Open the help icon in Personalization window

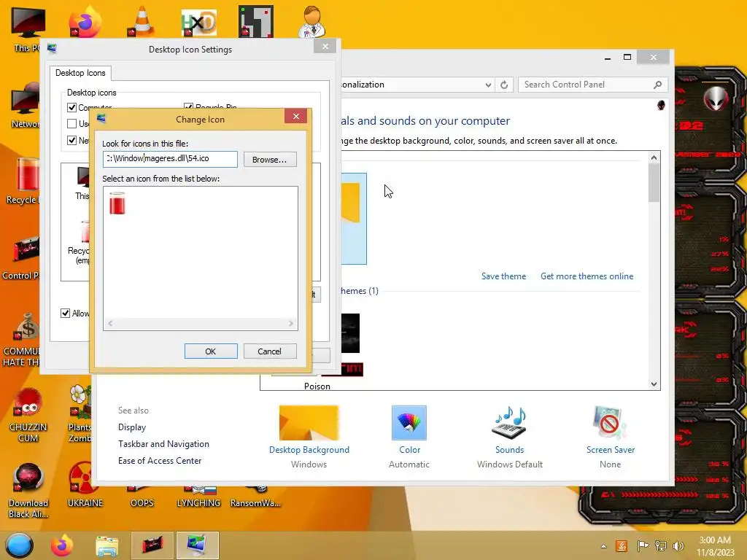click(x=661, y=105)
